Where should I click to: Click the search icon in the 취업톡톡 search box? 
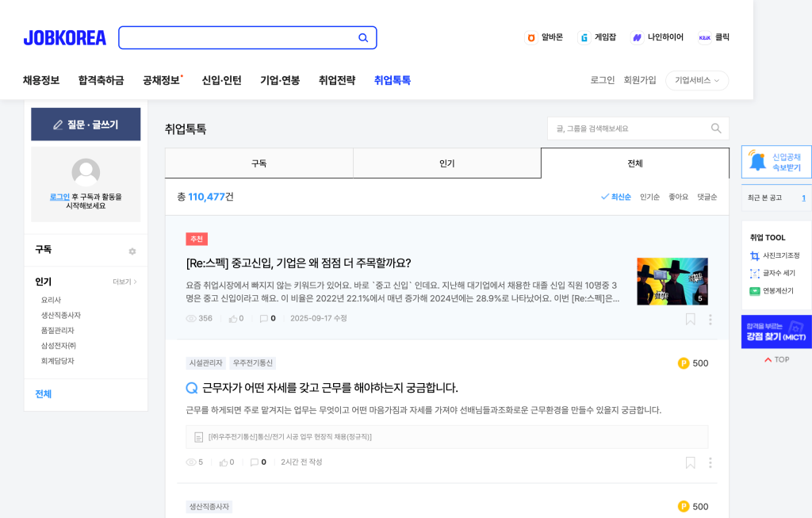[716, 129]
